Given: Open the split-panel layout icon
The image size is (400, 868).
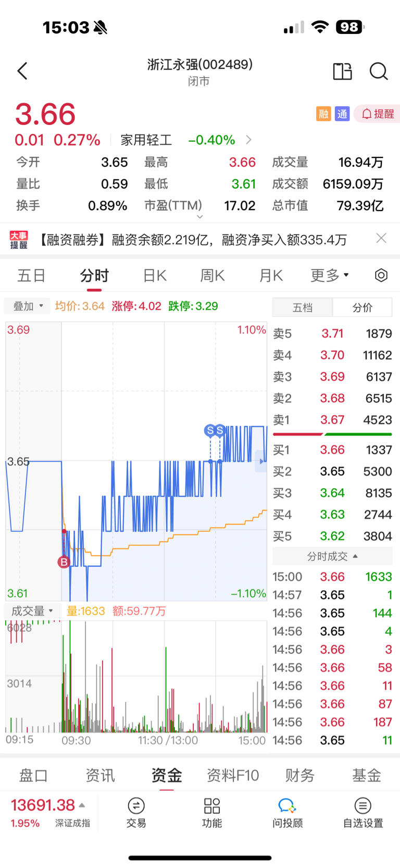Looking at the screenshot, I should [342, 71].
